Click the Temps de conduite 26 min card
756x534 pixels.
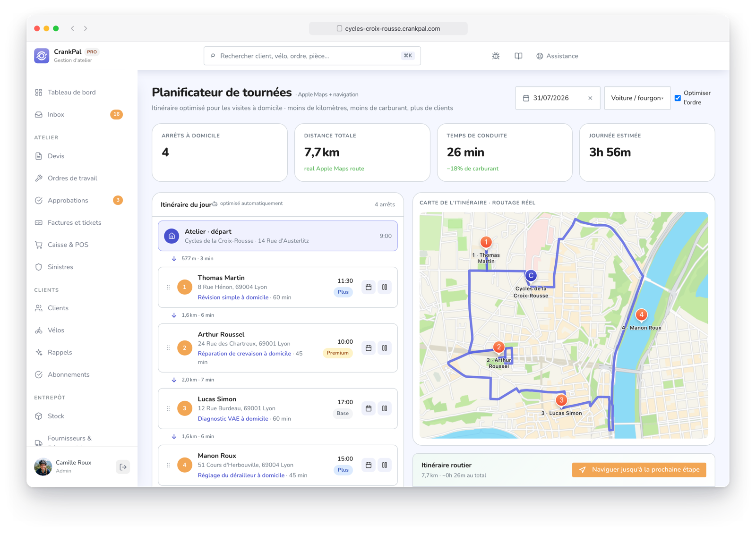(505, 153)
